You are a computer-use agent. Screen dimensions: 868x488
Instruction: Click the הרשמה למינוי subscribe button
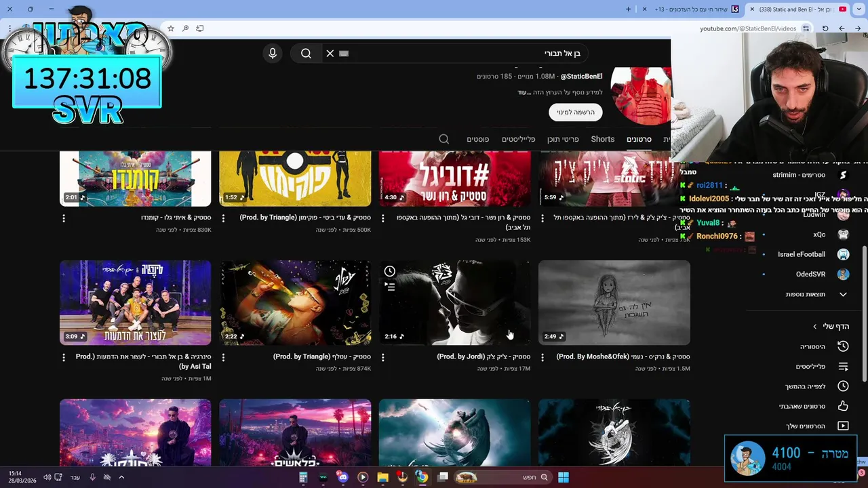click(x=576, y=112)
